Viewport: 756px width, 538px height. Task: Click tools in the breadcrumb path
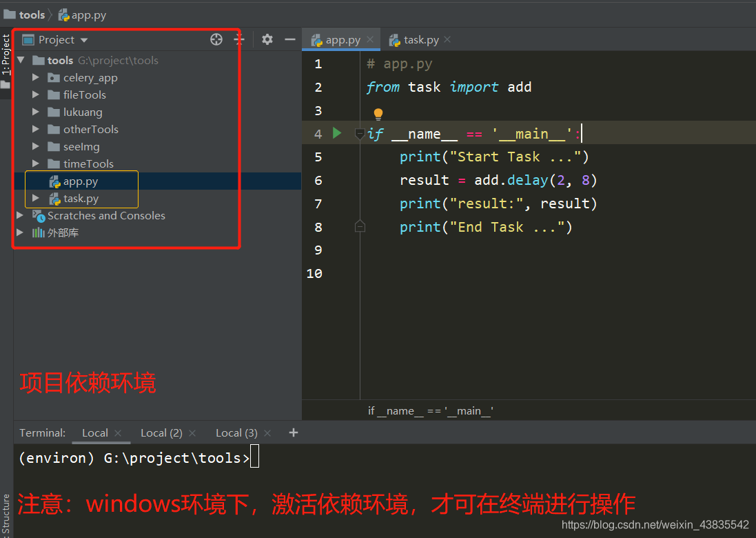tap(32, 15)
